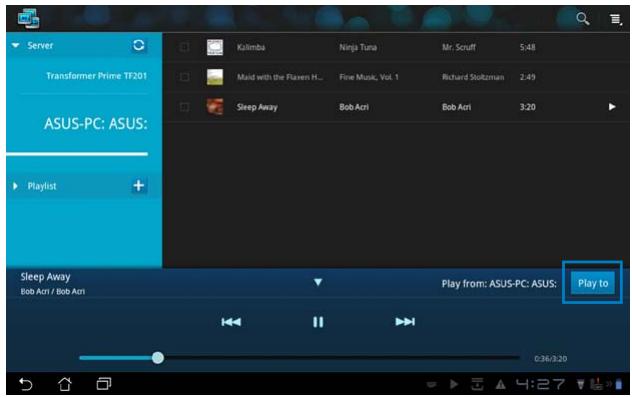
Task: Tap the battery status icon
Action: point(619,384)
